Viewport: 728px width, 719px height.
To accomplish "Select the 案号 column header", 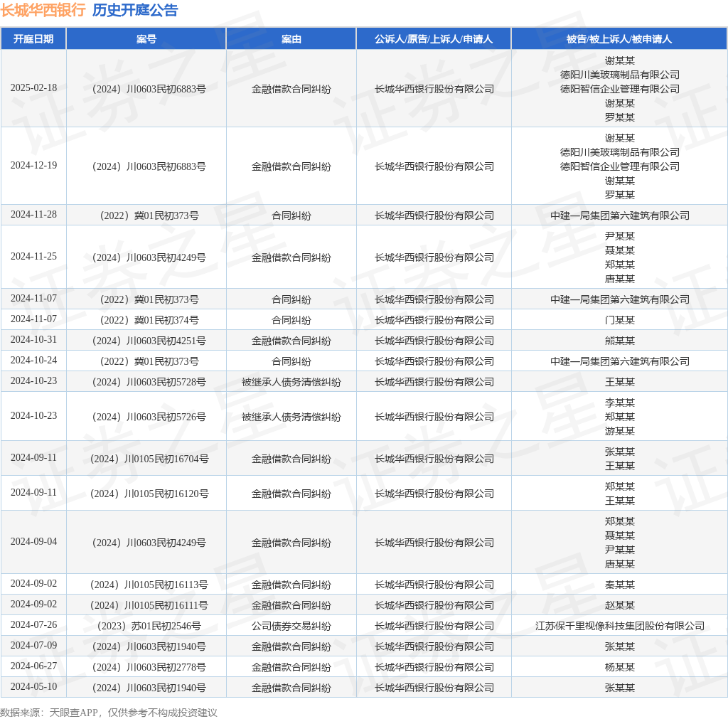I will tap(146, 39).
